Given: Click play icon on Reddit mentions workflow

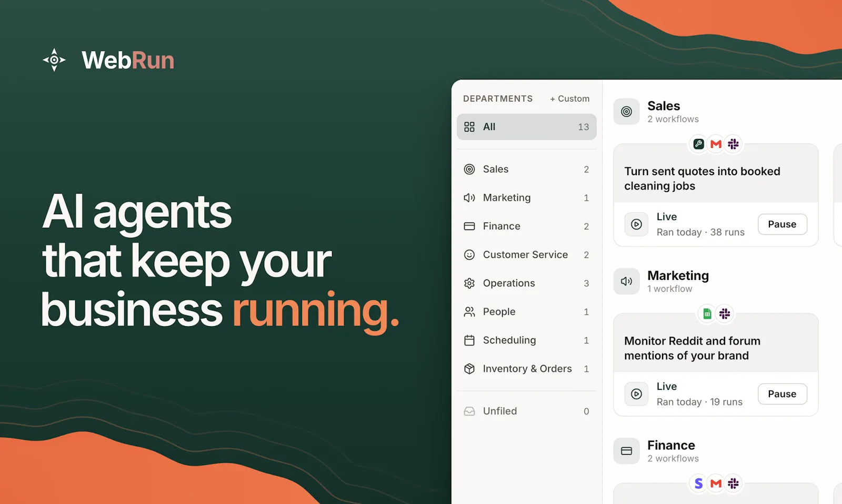Looking at the screenshot, I should coord(636,394).
